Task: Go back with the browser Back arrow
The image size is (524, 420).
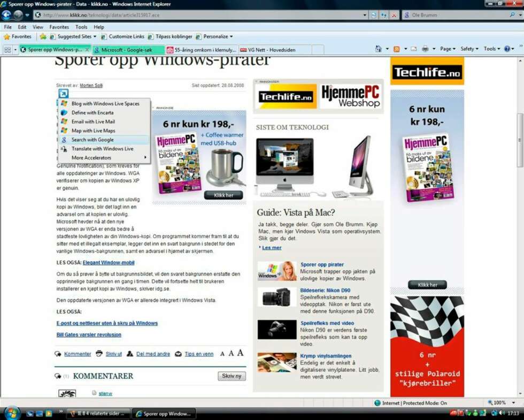Action: pos(6,15)
